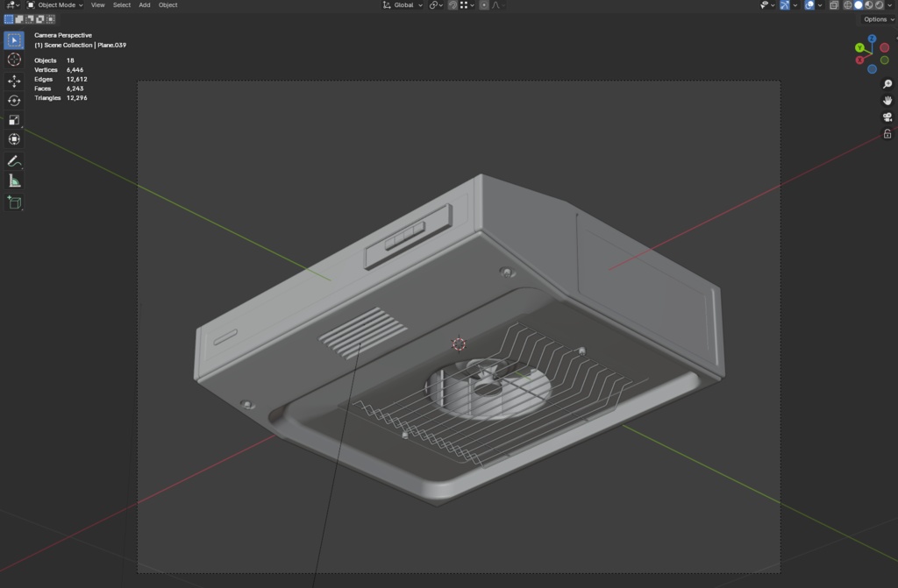The width and height of the screenshot is (898, 588).
Task: Click the Pan view hand icon
Action: point(887,100)
